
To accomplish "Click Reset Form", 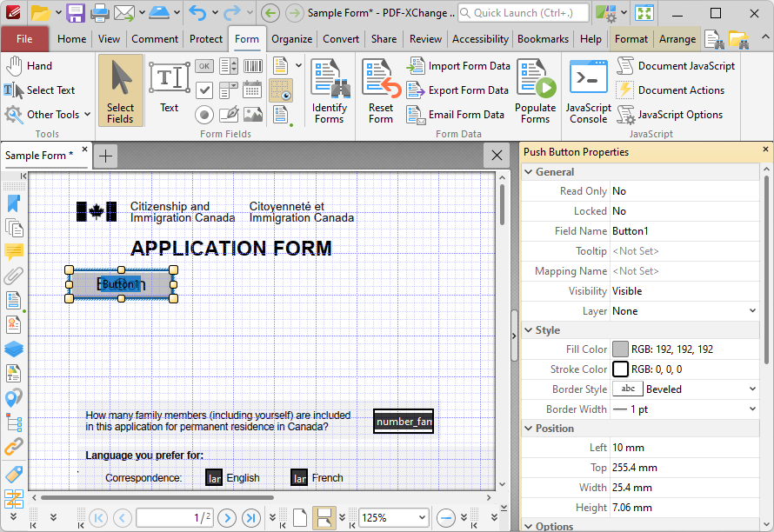I will click(x=381, y=90).
